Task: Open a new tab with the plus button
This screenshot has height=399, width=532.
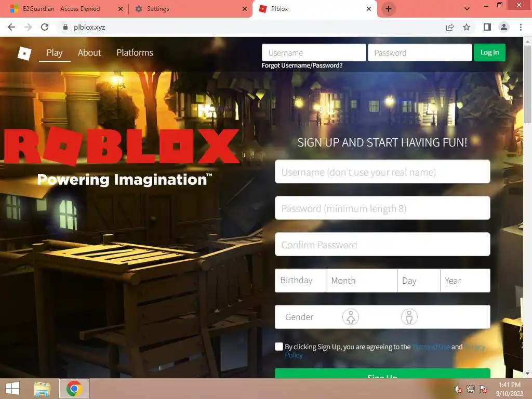Action: click(389, 9)
